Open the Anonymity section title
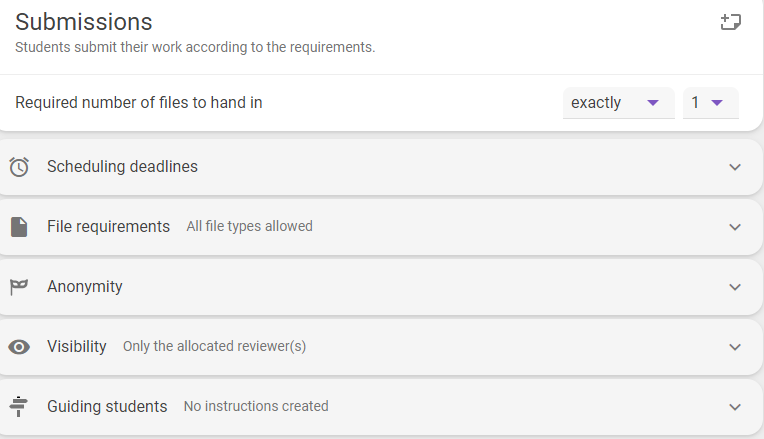Image resolution: width=764 pixels, height=439 pixels. point(85,286)
